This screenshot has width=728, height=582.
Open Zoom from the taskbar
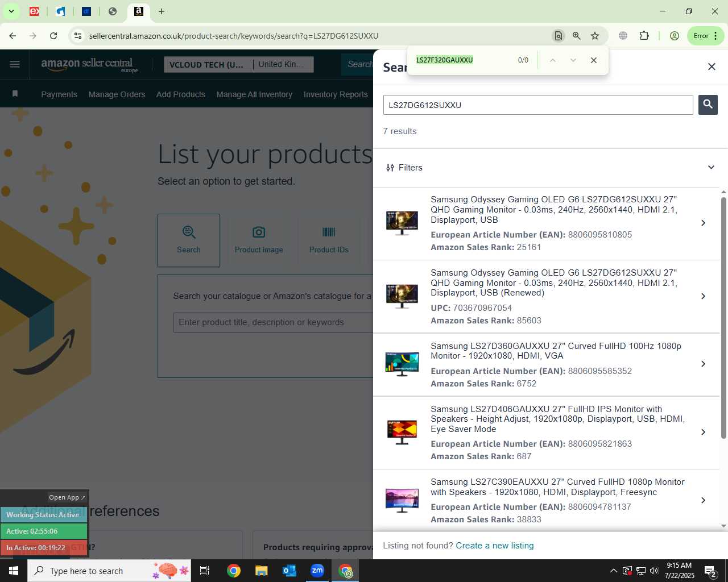[317, 571]
